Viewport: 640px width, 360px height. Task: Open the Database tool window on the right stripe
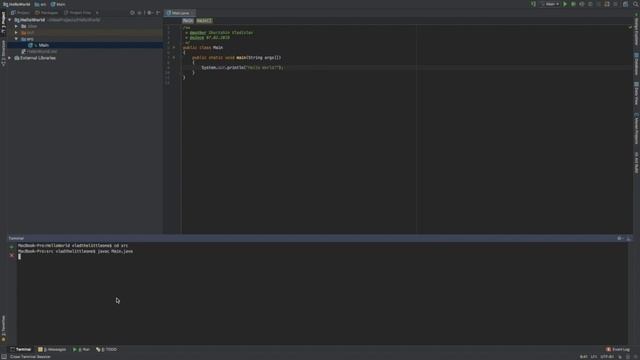[636, 64]
